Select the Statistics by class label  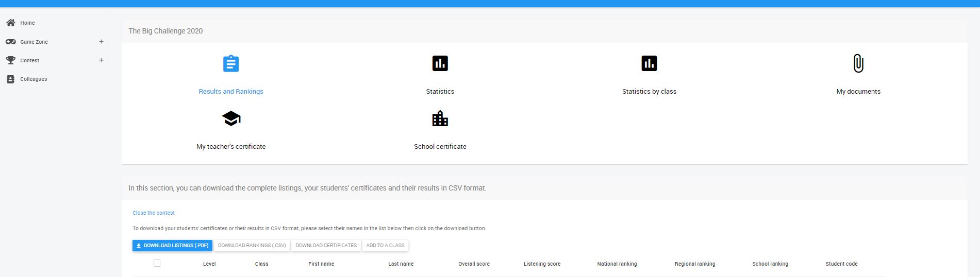[649, 91]
